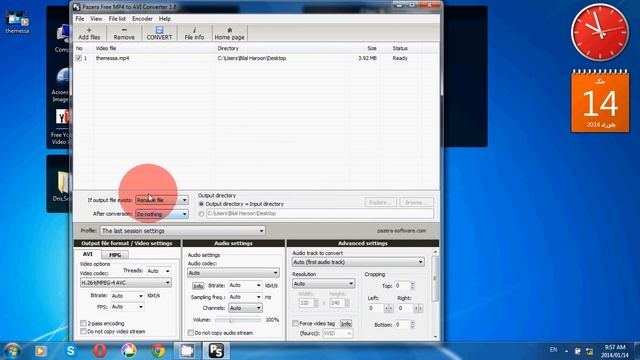640x360 pixels.
Task: Open the Threads dropdown
Action: 158,271
